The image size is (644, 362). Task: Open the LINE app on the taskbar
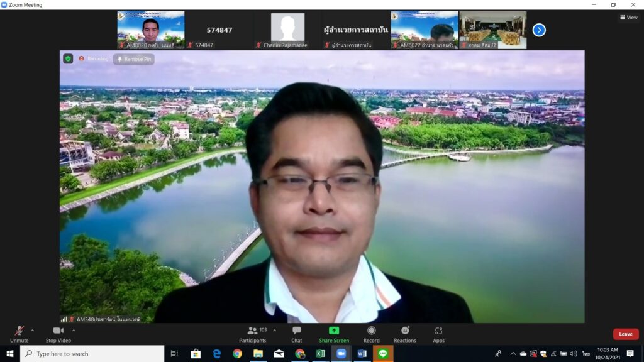click(x=383, y=354)
